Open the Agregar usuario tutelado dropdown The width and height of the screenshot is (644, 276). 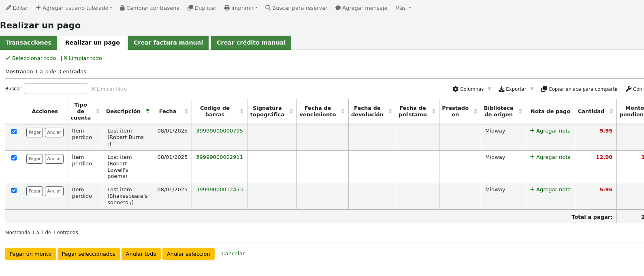74,8
